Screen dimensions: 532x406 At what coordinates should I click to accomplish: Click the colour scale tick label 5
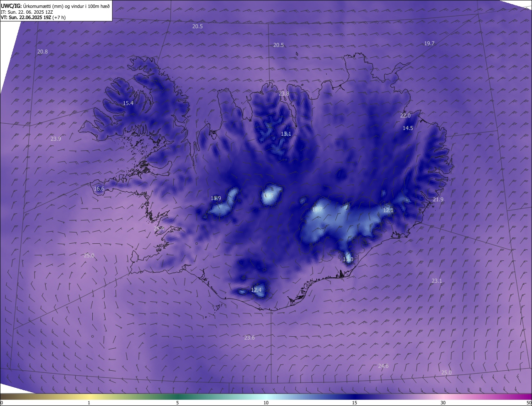point(177,403)
